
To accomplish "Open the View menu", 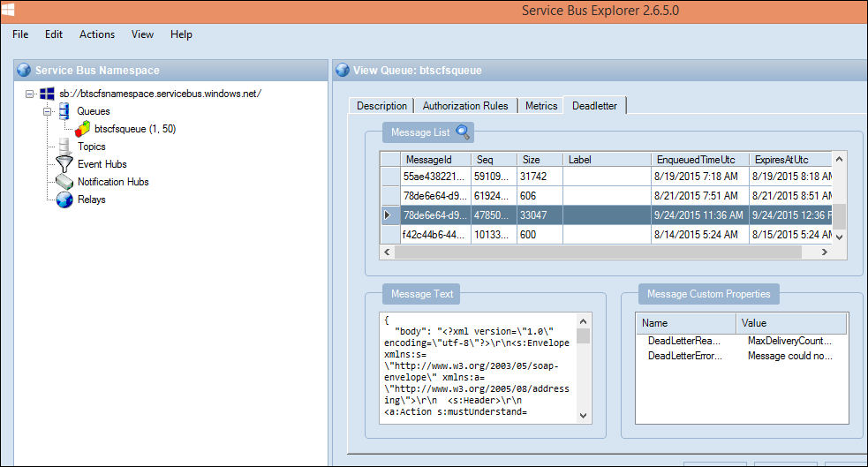I will (x=142, y=34).
